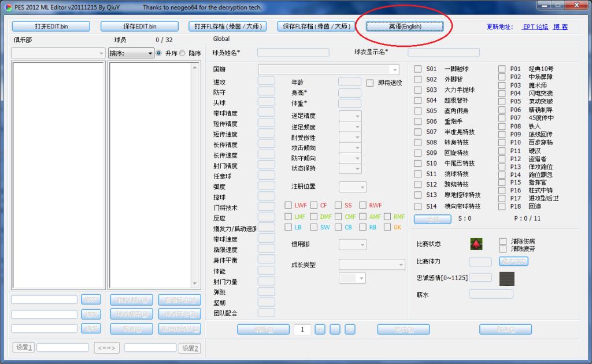This screenshot has height=364, width=592.
Task: Click the red arrow match form icon
Action: [475, 244]
